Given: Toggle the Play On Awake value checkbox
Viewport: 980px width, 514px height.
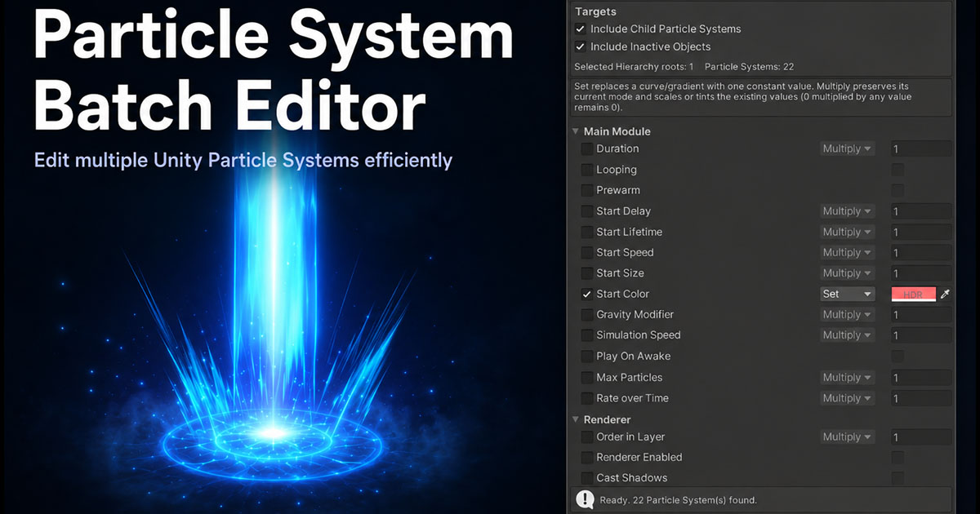Looking at the screenshot, I should tap(898, 357).
